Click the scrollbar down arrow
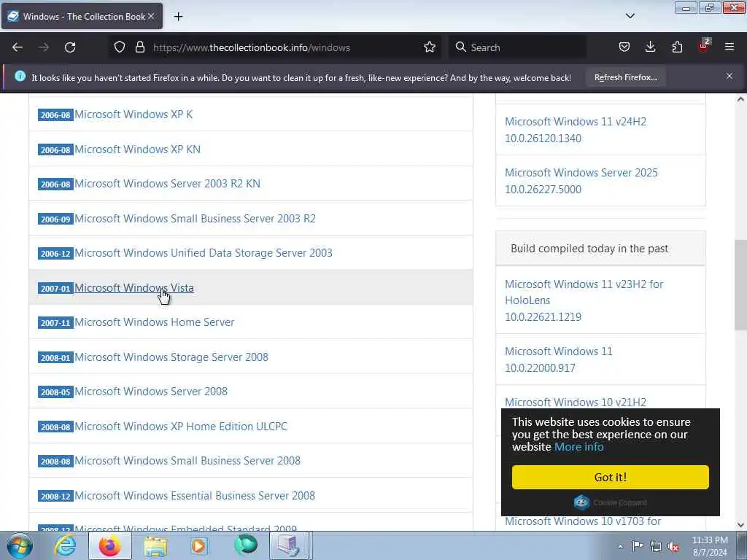 [x=740, y=525]
